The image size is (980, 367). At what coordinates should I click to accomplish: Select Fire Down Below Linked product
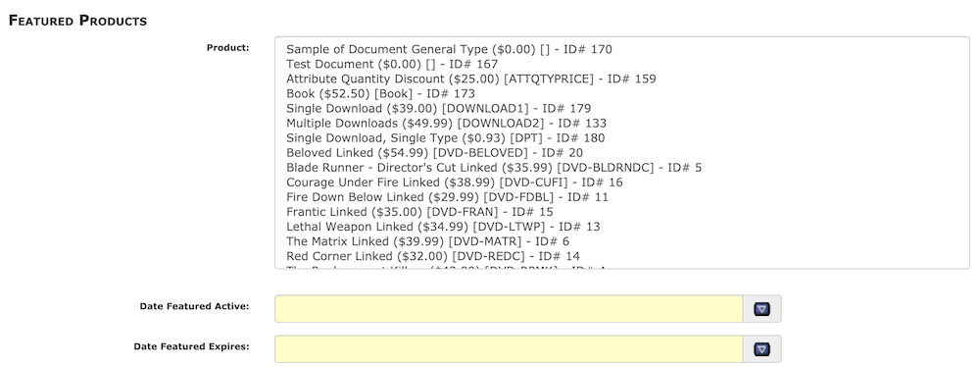point(447,197)
